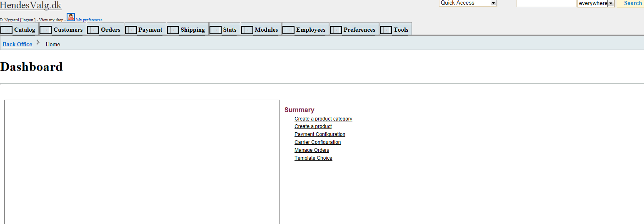Click the icon beside the Tools tab
This screenshot has width=644, height=224.
(386, 30)
